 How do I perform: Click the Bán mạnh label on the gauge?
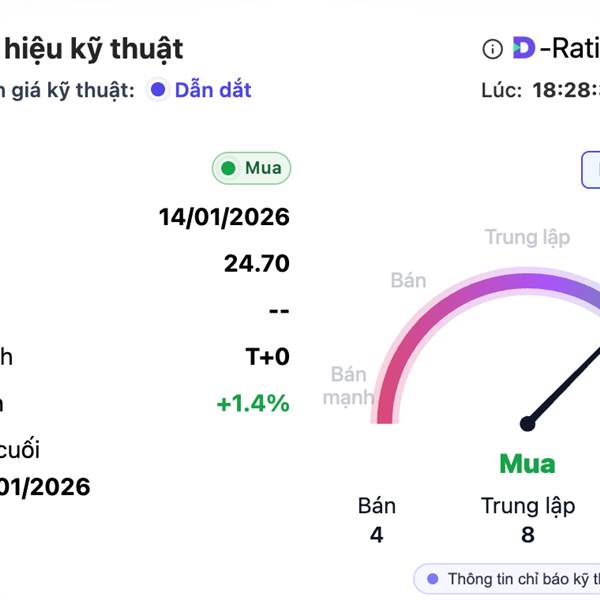click(x=350, y=386)
